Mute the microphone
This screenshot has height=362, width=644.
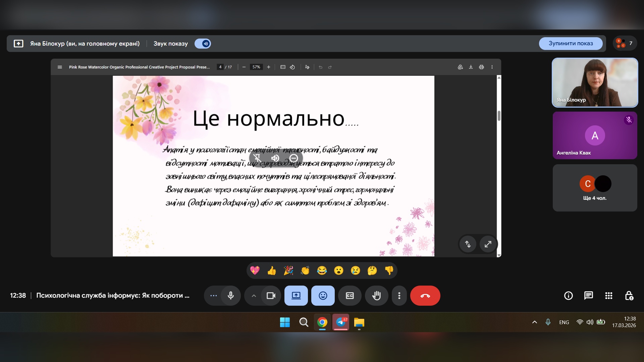231,296
